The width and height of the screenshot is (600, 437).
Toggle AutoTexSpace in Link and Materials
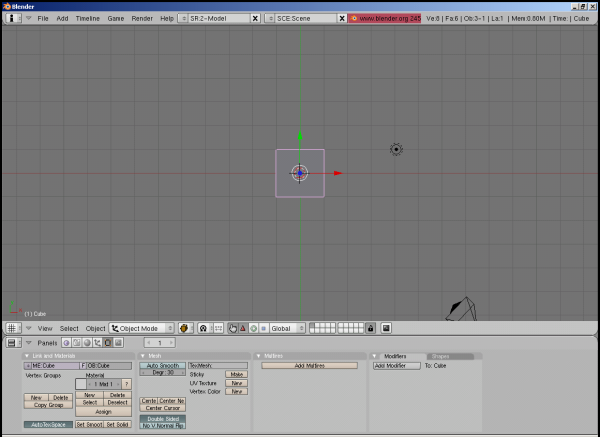pos(48,424)
